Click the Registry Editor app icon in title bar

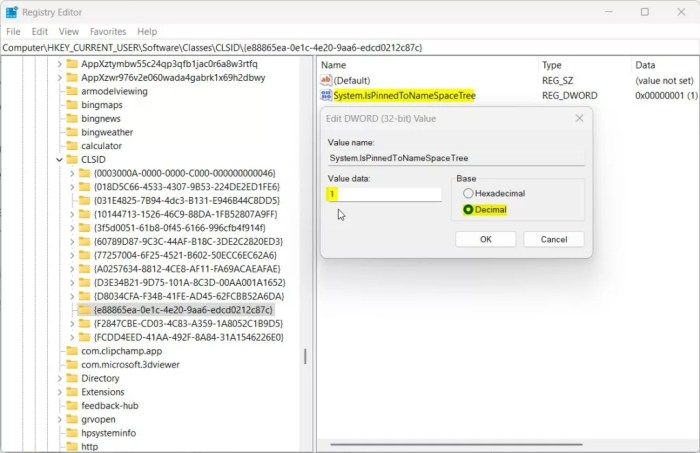pyautogui.click(x=12, y=12)
